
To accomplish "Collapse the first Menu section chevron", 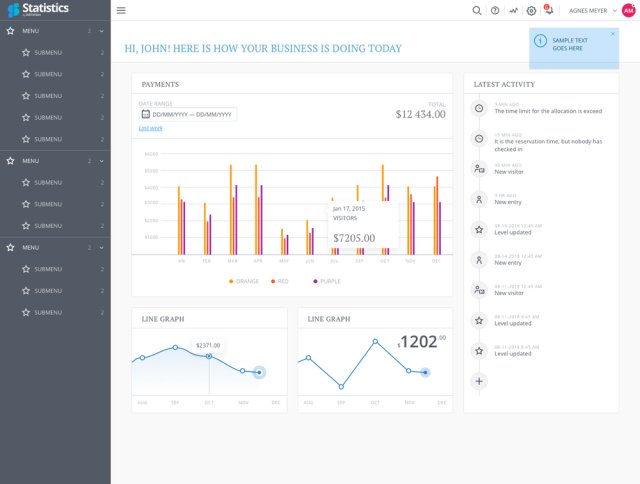I will coord(101,31).
